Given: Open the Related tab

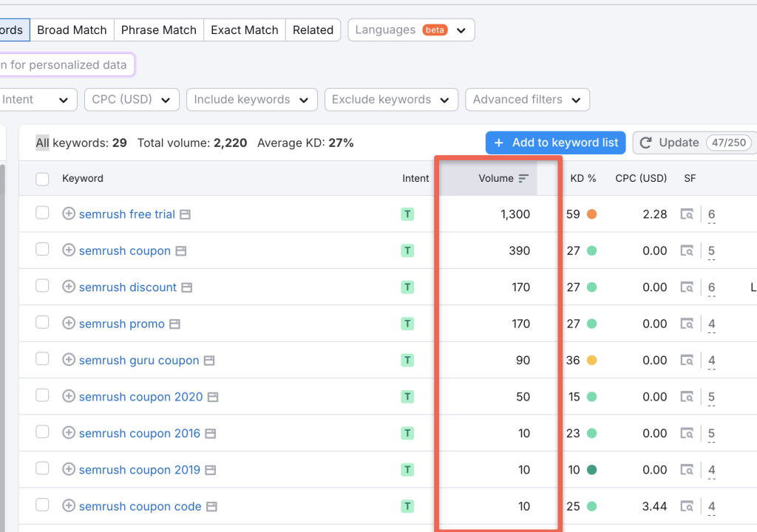Looking at the screenshot, I should click(x=313, y=30).
